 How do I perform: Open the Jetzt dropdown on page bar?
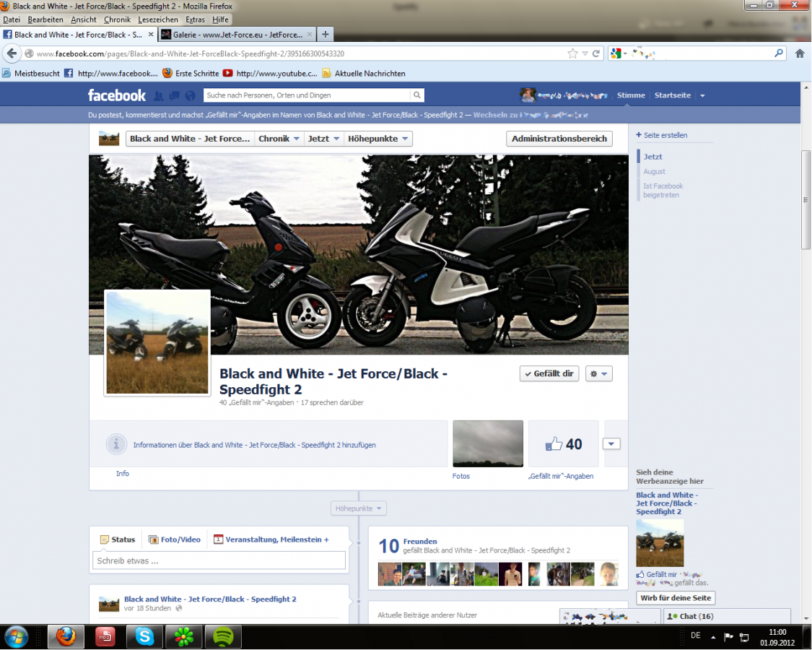pyautogui.click(x=323, y=139)
